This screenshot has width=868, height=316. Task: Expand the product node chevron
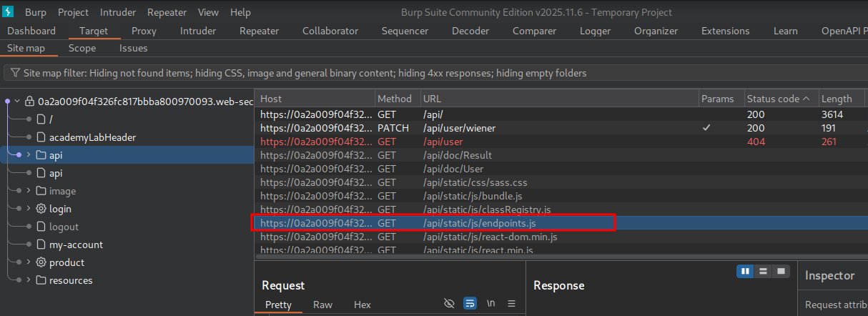[28, 262]
